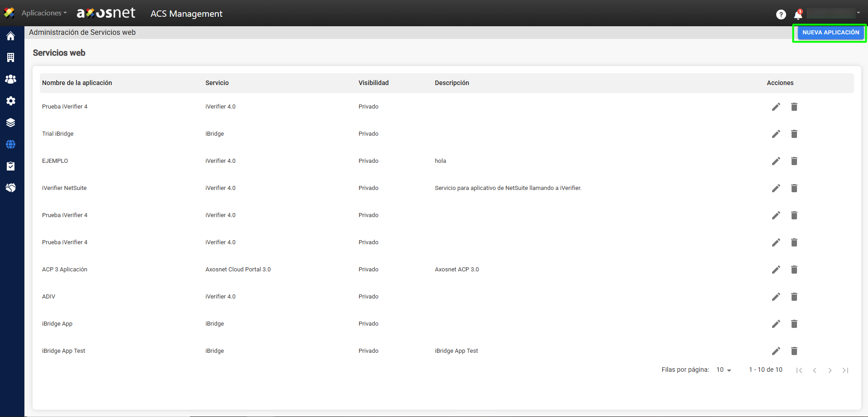View notifications via the bell icon
868x417 pixels.
798,15
